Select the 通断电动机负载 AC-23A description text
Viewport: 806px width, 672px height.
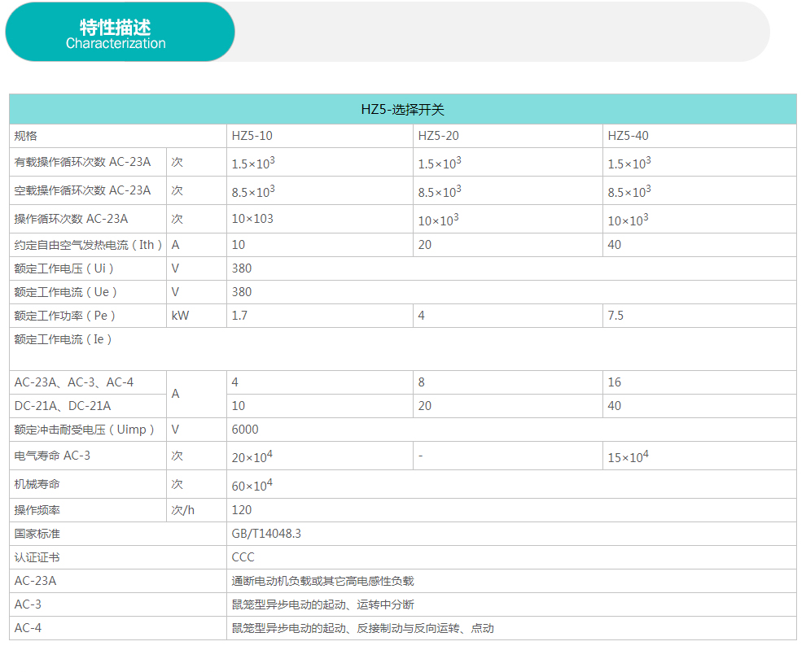(x=322, y=581)
